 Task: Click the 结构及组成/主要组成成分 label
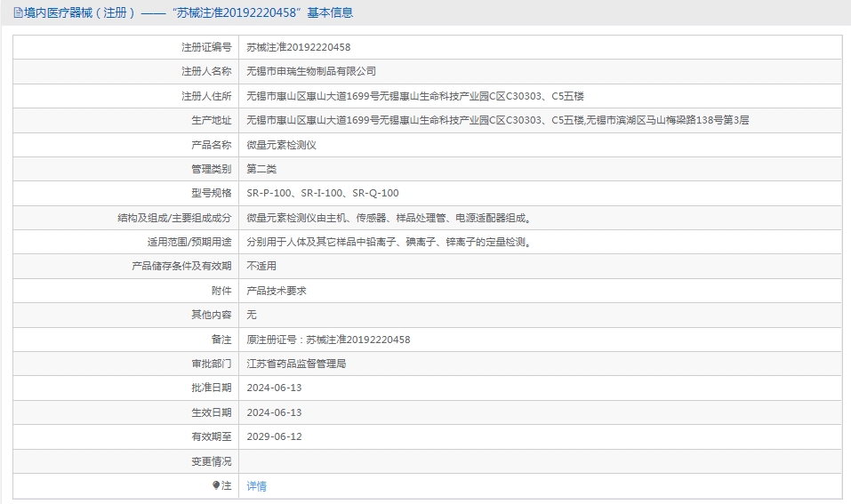(x=174, y=218)
